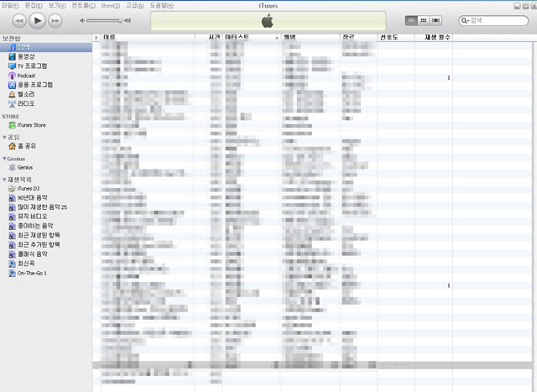537x392 pixels.
Task: Open the Store(S) menu
Action: 110,6
